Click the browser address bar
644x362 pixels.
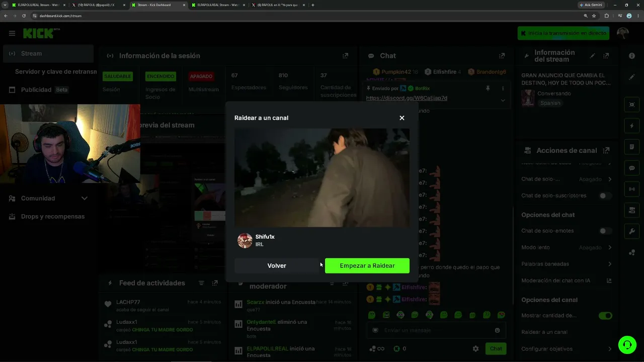coord(307,16)
